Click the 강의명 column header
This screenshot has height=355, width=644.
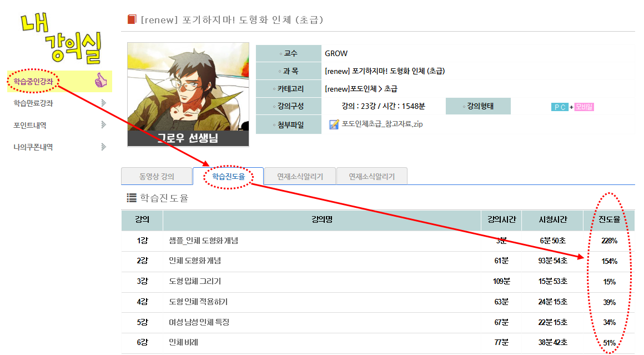click(322, 220)
